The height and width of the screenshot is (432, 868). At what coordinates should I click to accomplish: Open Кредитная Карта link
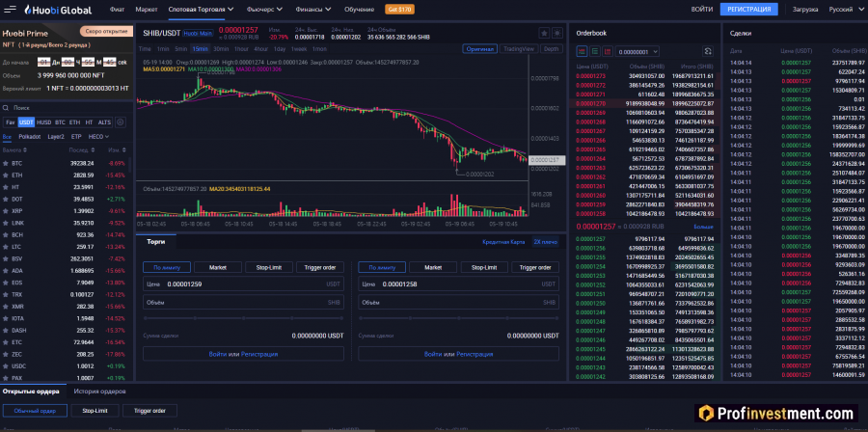503,242
